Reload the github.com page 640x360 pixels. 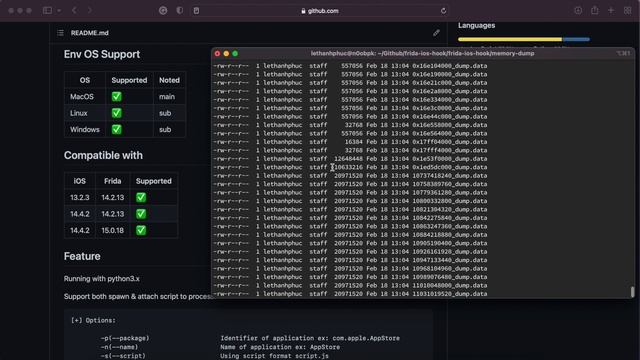click(x=443, y=11)
